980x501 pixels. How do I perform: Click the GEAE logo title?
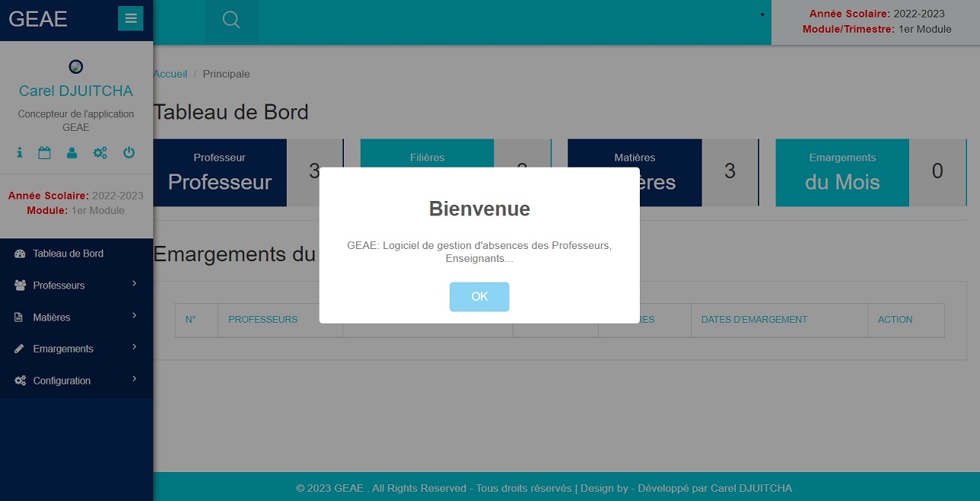pyautogui.click(x=38, y=19)
